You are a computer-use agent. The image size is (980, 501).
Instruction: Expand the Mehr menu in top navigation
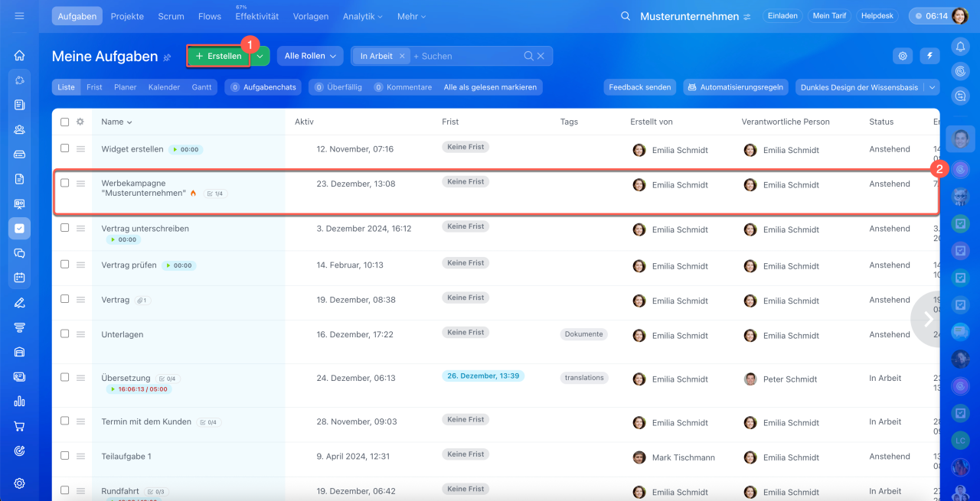coord(412,16)
